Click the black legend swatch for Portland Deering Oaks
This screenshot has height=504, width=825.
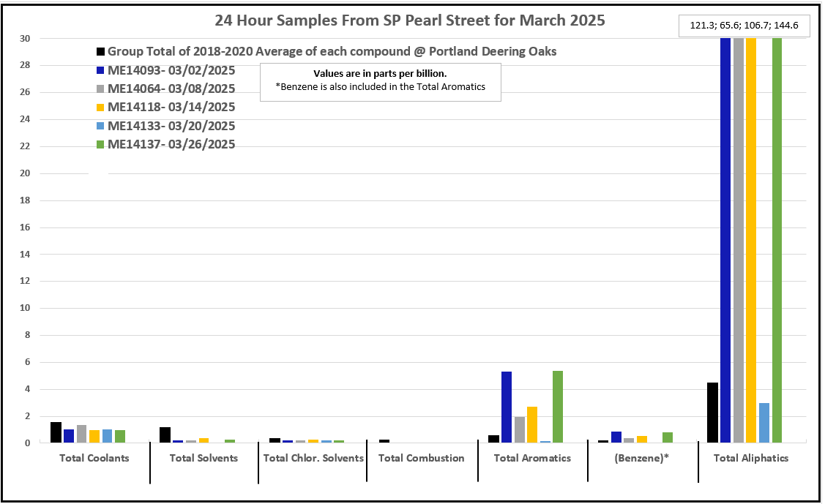[101, 52]
